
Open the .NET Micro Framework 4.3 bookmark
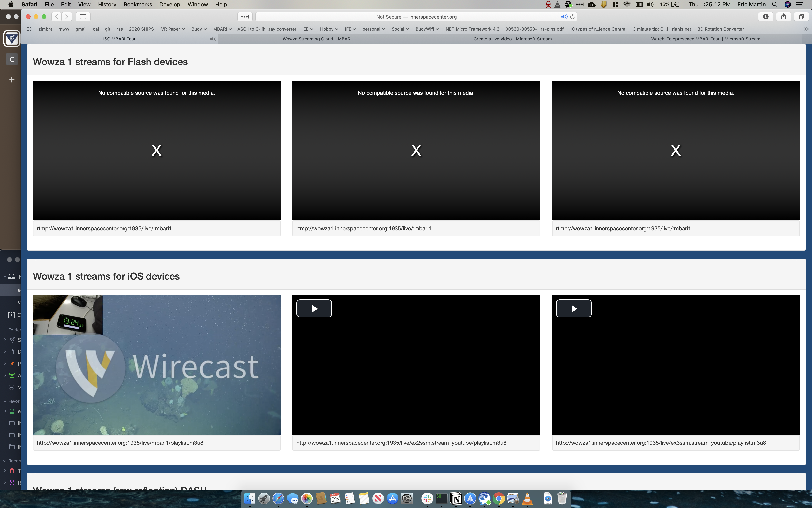pos(472,29)
